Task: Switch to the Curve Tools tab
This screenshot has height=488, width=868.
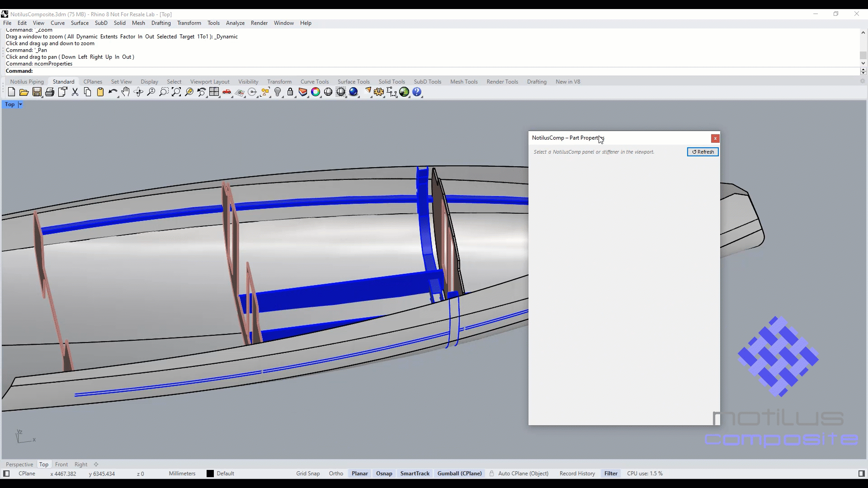Action: 314,82
